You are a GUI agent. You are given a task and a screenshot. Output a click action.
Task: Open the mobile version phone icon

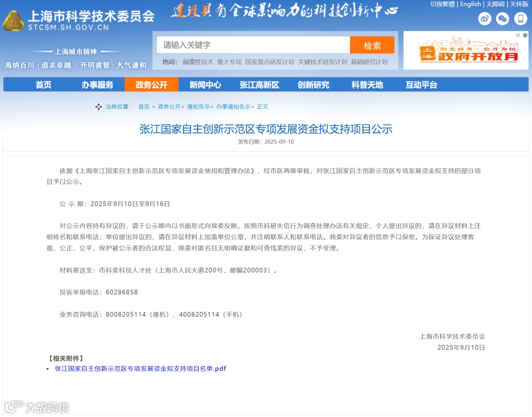tap(521, 18)
